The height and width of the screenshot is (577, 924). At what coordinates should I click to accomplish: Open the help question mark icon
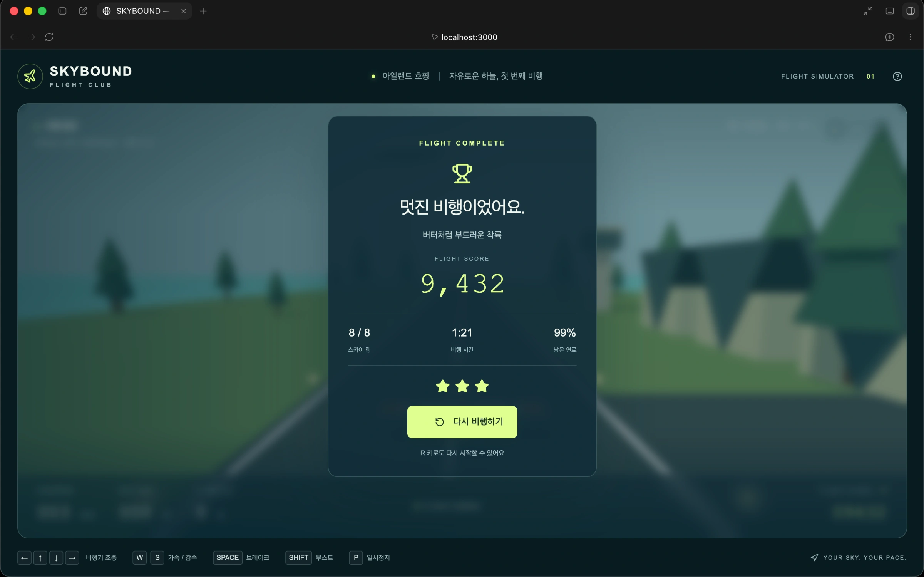click(x=897, y=76)
